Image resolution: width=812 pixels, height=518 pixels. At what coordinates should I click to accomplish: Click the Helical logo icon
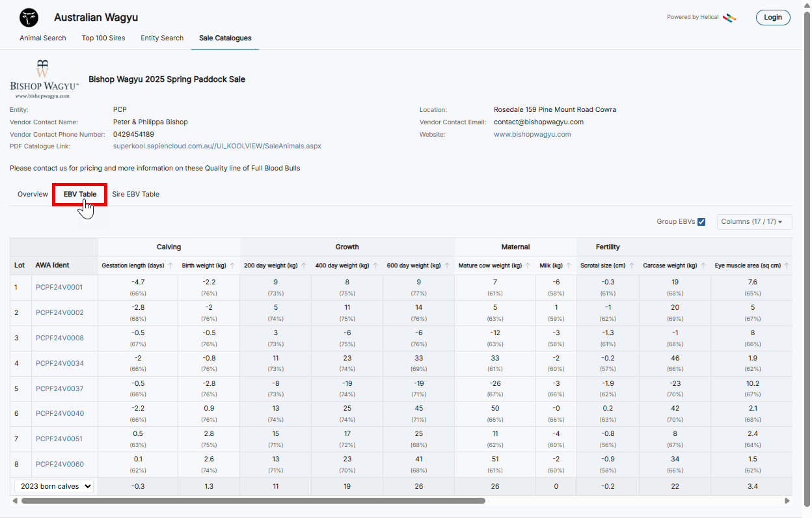click(x=729, y=18)
